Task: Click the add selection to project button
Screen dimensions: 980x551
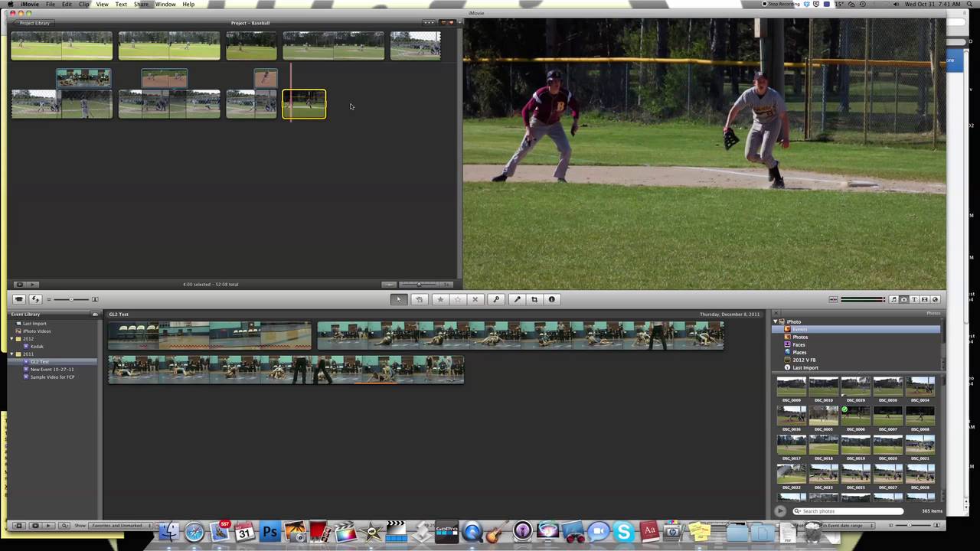Action: pyautogui.click(x=420, y=299)
